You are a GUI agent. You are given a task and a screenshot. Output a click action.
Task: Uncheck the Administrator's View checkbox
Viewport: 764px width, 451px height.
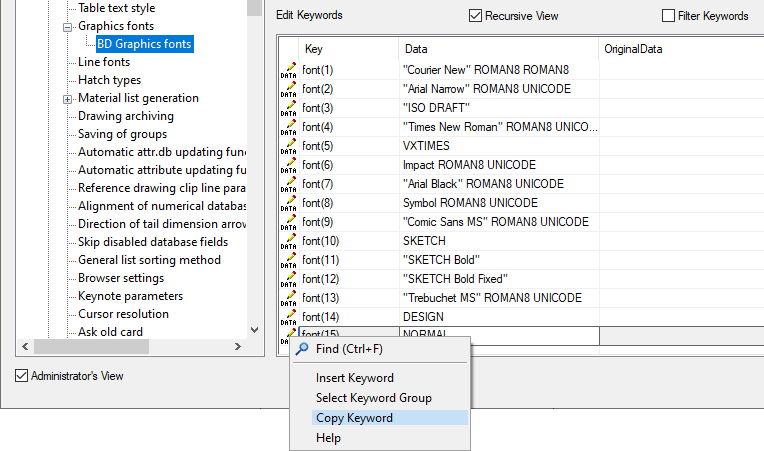point(22,376)
